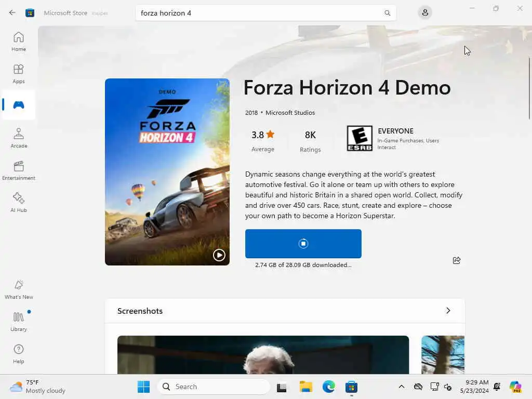The height and width of the screenshot is (399, 532).
Task: Click the OneDrive cloud tray icon
Action: point(418,387)
